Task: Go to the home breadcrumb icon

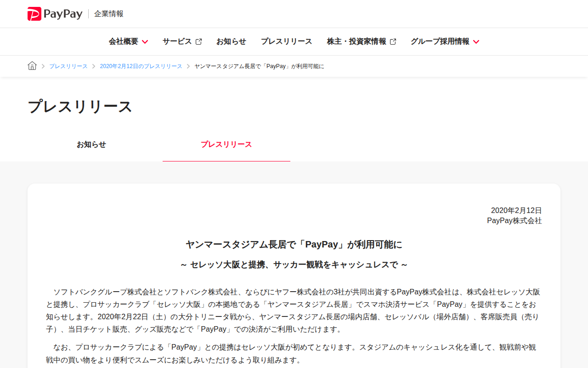Action: (x=32, y=66)
